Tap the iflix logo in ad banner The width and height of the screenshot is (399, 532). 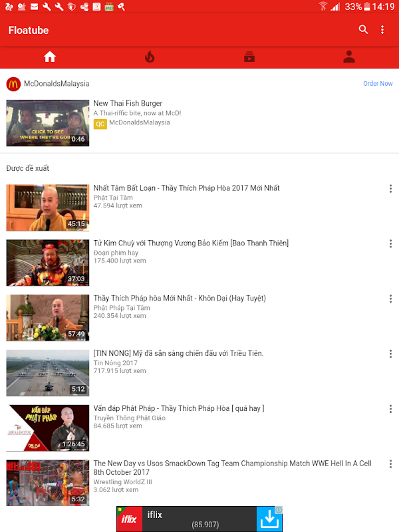(129, 519)
